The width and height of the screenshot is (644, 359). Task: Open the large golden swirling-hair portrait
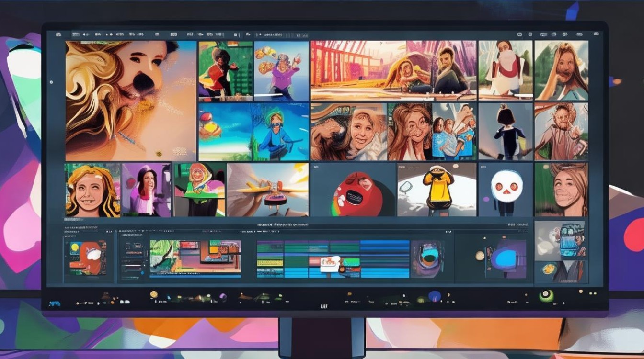131,101
